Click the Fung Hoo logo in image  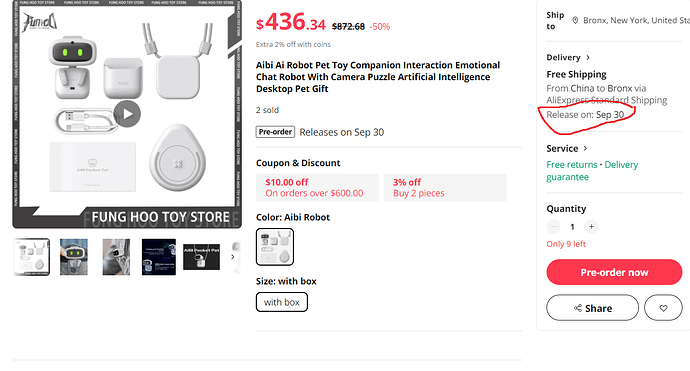click(40, 22)
